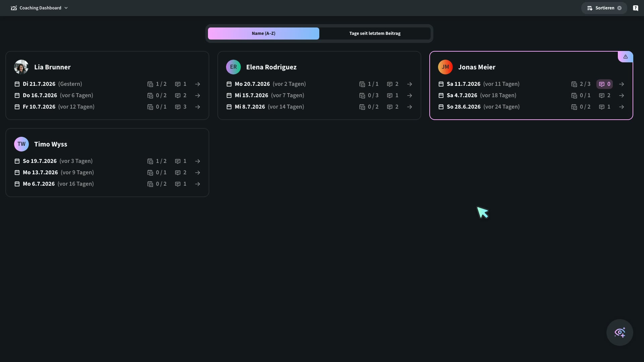Click comments icon on Timo's Mo 13.7.2026 row

[x=178, y=173]
